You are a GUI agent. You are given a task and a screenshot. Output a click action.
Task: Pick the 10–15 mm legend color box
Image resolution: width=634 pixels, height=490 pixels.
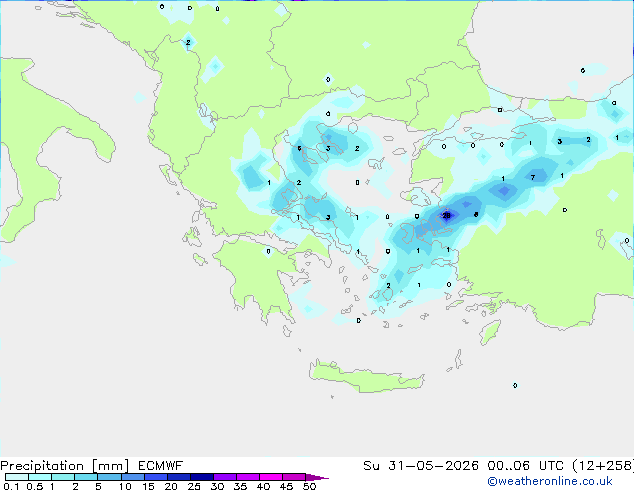click(133, 477)
